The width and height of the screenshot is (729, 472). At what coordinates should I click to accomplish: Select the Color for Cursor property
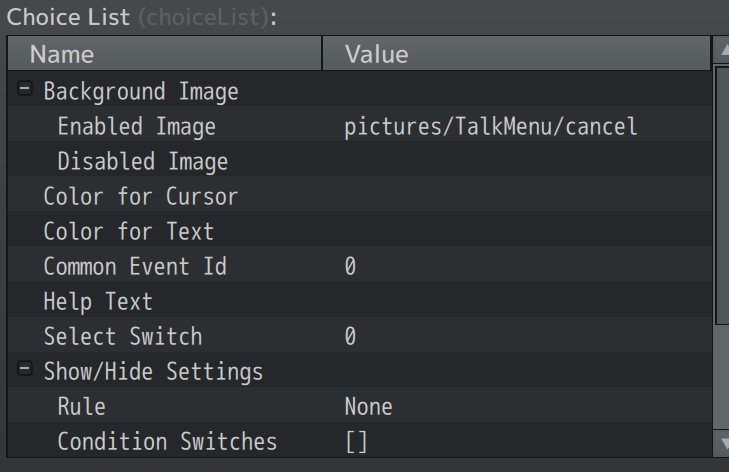tap(140, 197)
